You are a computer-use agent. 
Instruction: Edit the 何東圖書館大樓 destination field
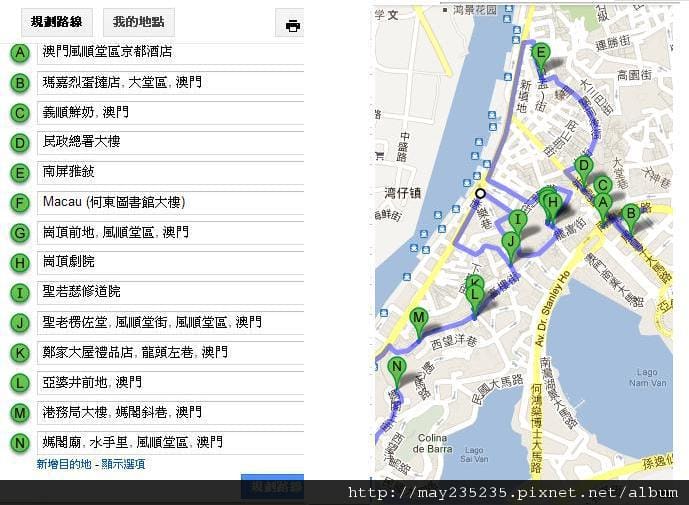point(170,203)
